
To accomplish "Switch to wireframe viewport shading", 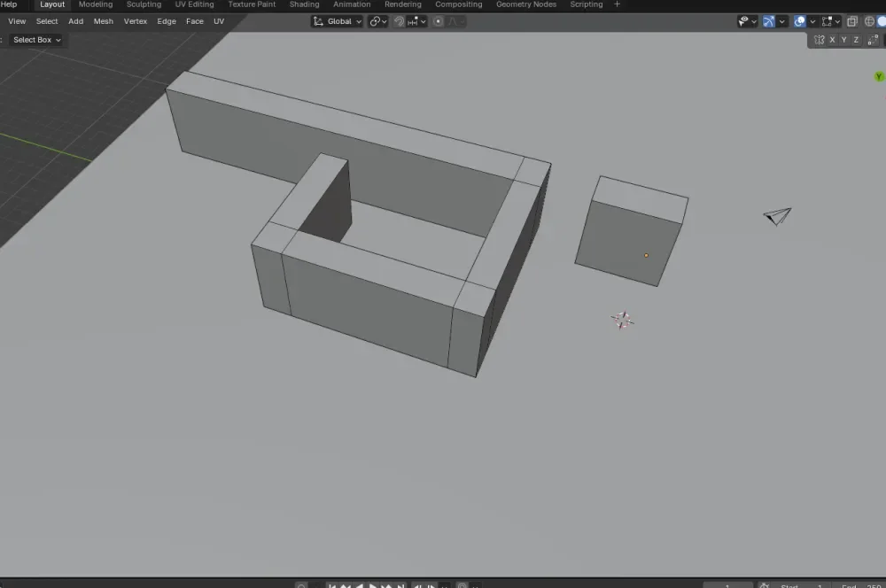I will 870,21.
